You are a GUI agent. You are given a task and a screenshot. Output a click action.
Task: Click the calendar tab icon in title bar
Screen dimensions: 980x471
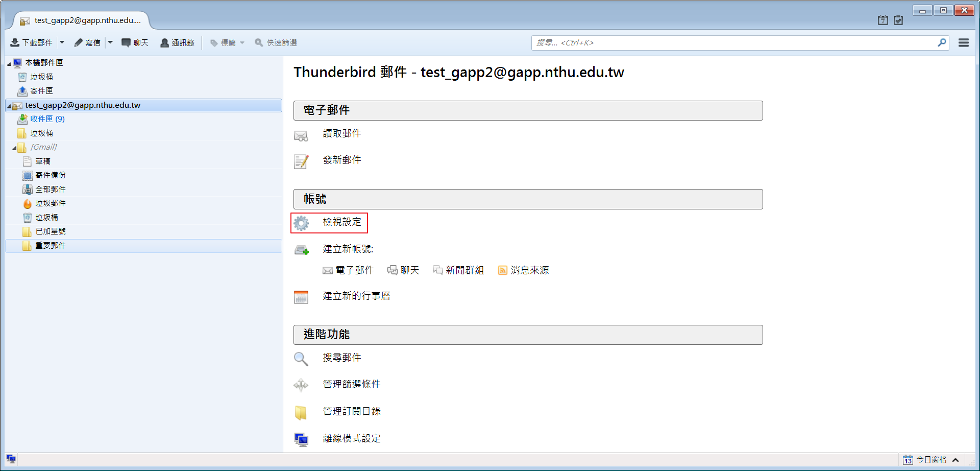pyautogui.click(x=883, y=20)
